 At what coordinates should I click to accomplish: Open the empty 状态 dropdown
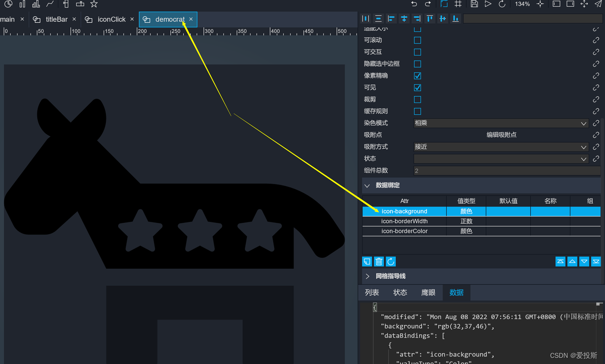(x=501, y=159)
